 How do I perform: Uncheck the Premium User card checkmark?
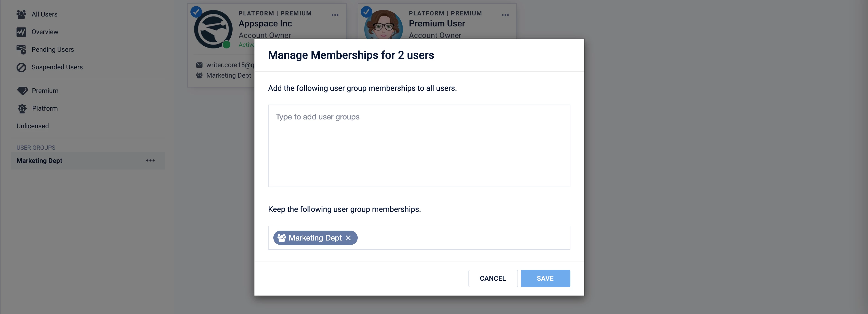pos(366,12)
